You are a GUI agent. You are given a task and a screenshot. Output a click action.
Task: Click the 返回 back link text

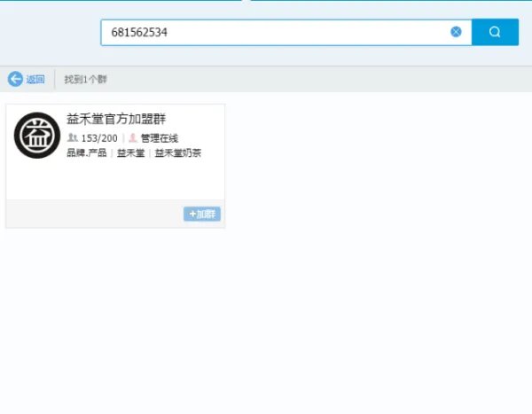pyautogui.click(x=35, y=80)
